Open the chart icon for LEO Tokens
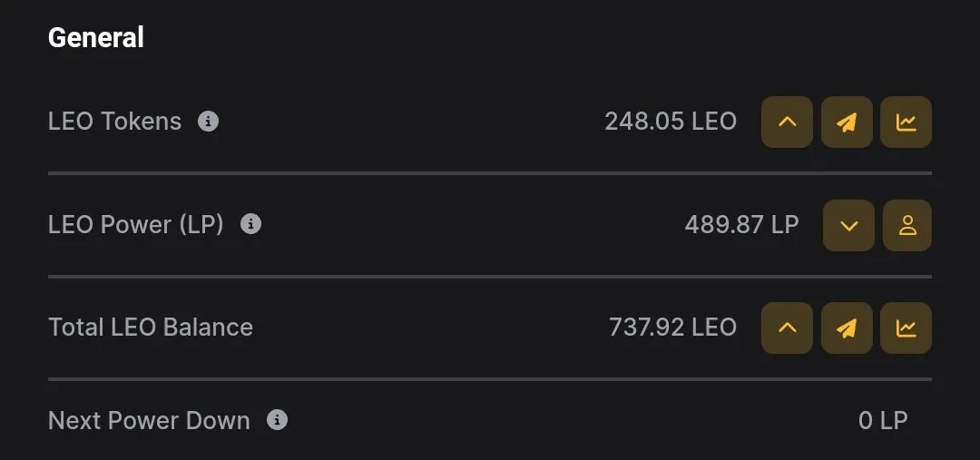Screen dimensions: 980x460 coord(906,122)
